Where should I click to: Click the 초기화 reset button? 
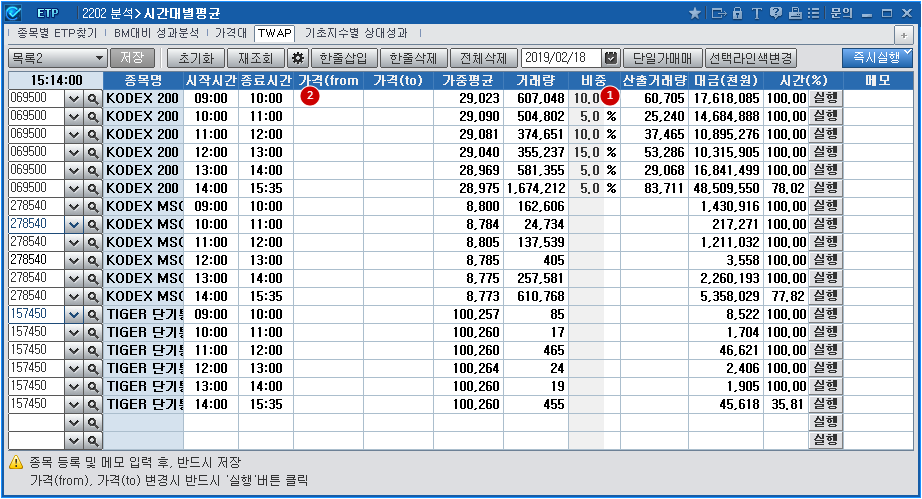(195, 58)
